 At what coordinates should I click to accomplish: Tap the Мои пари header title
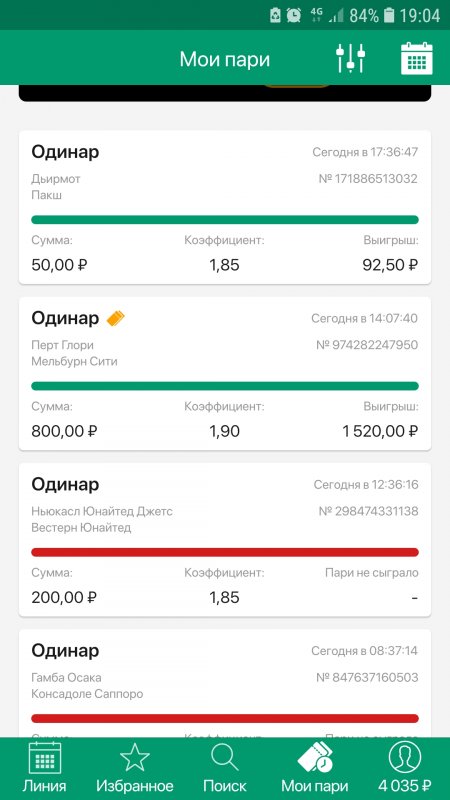click(224, 59)
